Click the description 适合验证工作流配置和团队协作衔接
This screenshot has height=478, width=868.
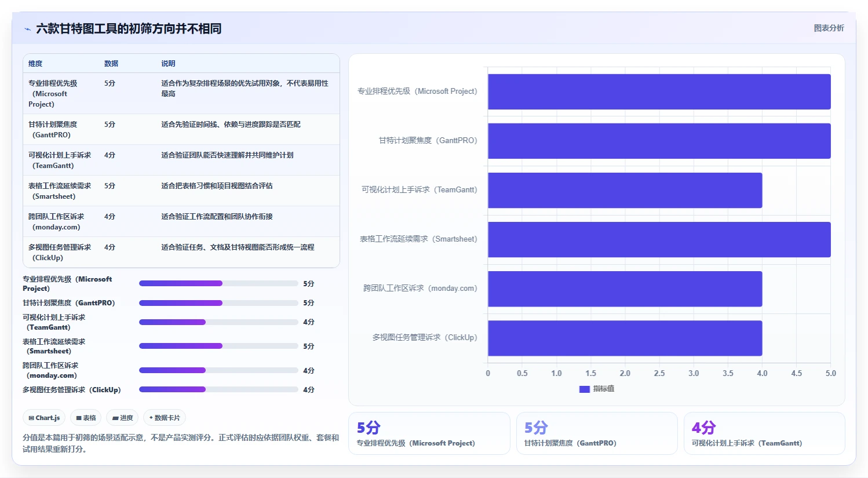point(217,217)
